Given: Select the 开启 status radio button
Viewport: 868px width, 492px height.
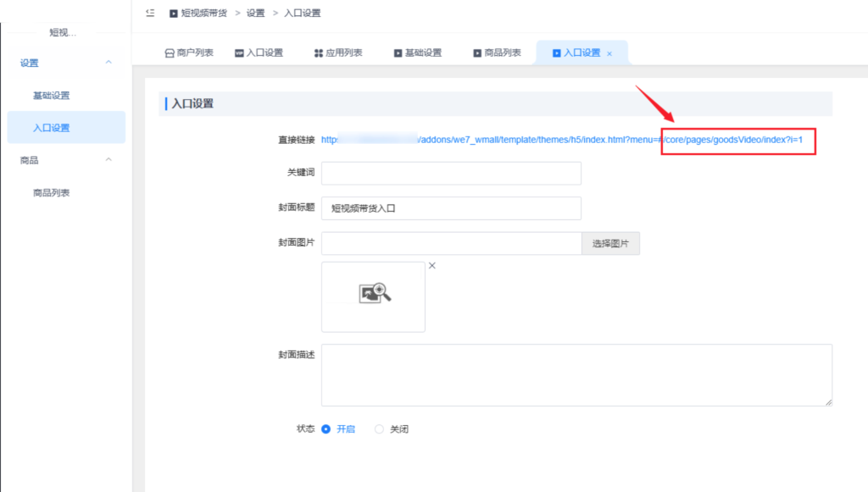Looking at the screenshot, I should point(326,429).
